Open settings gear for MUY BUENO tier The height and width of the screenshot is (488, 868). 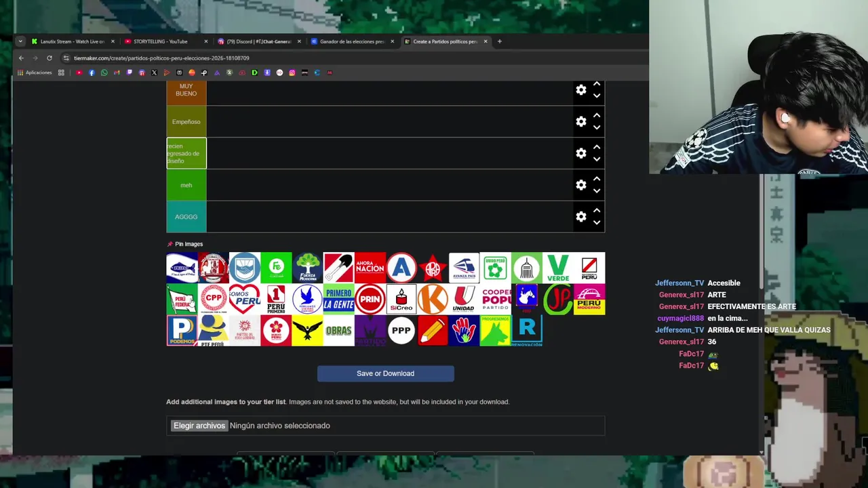tap(581, 89)
